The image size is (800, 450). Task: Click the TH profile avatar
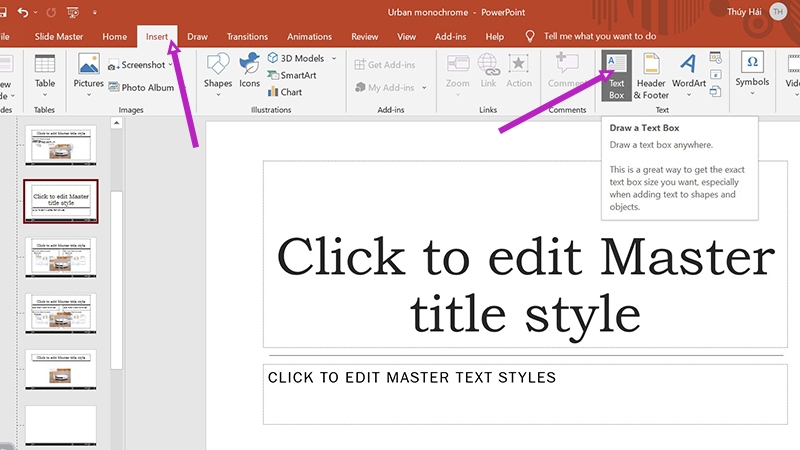pyautogui.click(x=778, y=12)
